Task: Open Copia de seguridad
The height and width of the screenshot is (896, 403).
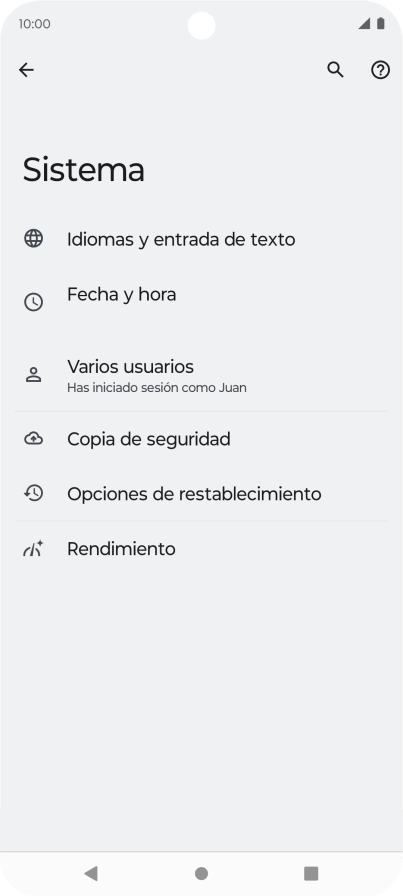Action: tap(201, 439)
